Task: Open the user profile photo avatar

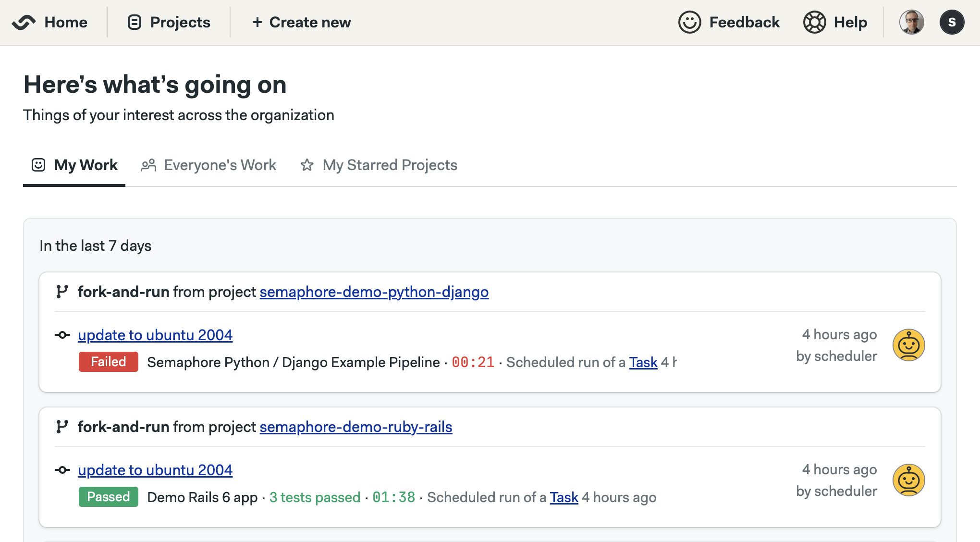Action: click(911, 23)
